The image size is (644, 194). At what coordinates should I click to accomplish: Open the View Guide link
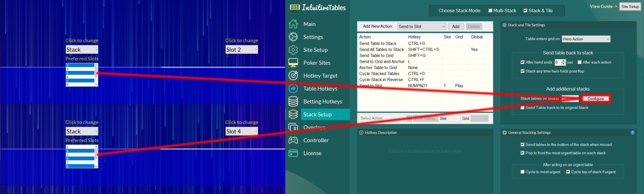(603, 6)
